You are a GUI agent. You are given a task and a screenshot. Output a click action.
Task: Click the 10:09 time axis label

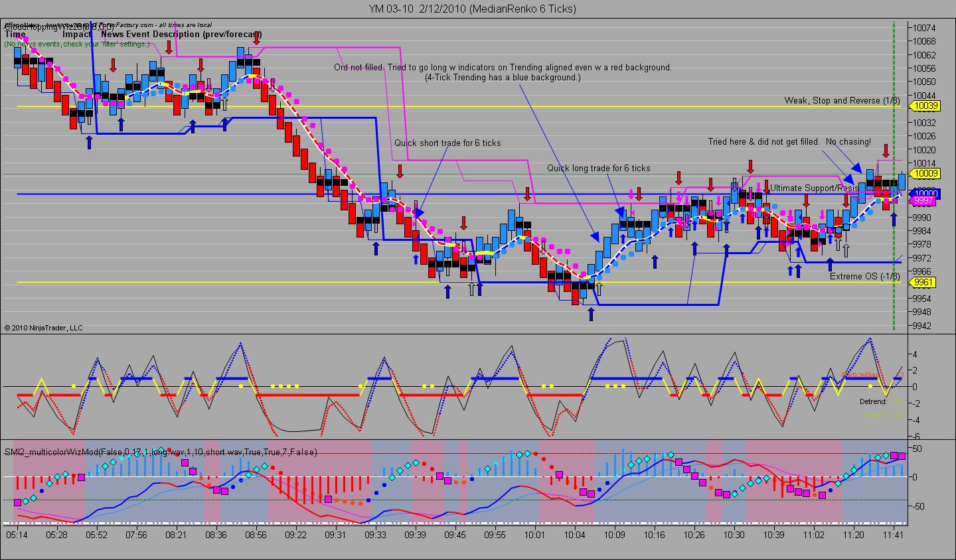[615, 534]
